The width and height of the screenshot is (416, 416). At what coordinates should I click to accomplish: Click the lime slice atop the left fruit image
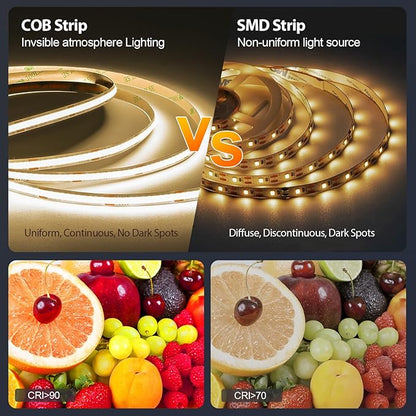coord(140,268)
